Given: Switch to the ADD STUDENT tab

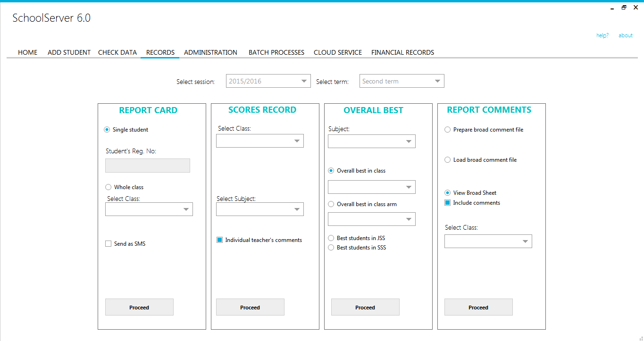Looking at the screenshot, I should coord(69,52).
